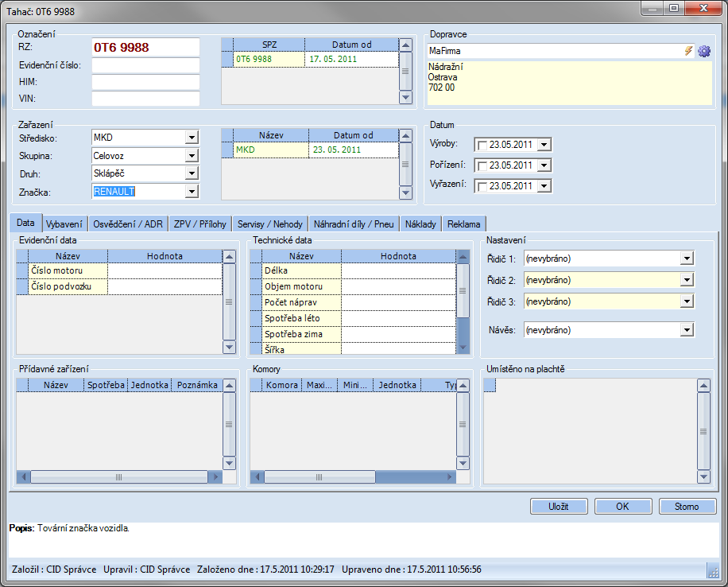
Task: Open the Řidič 3 dropdown
Action: click(687, 301)
